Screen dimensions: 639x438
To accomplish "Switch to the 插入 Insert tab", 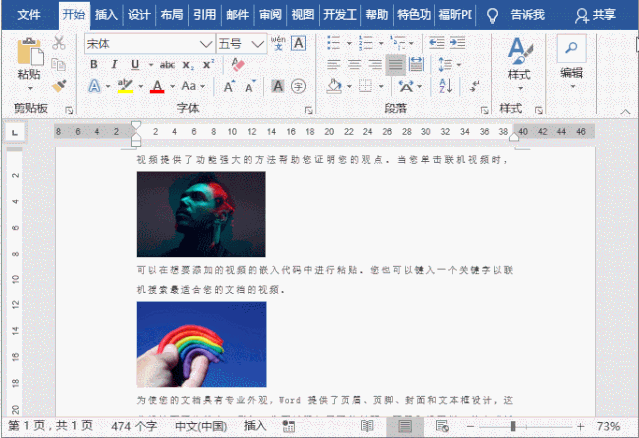I will click(106, 15).
